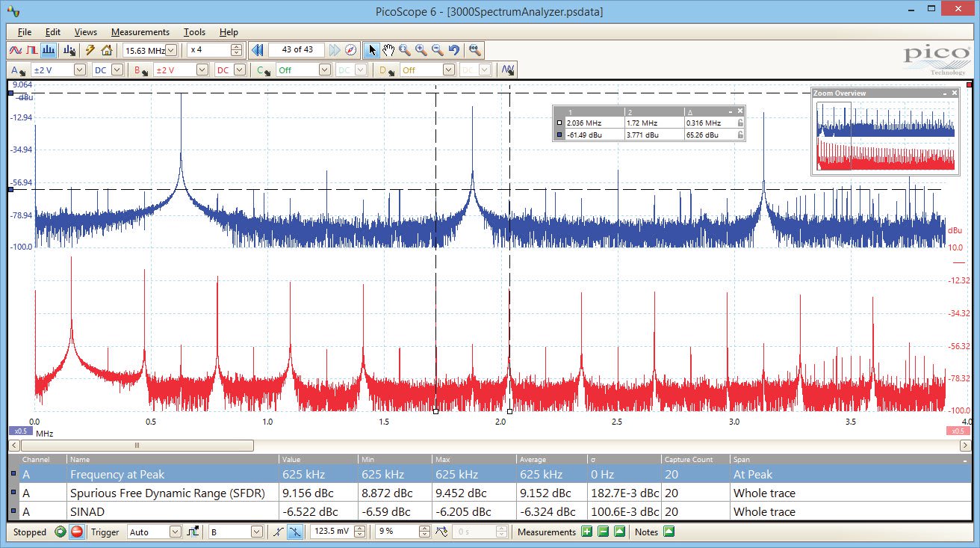This screenshot has height=548, width=980.
Task: Open the Tools menu
Action: [195, 32]
